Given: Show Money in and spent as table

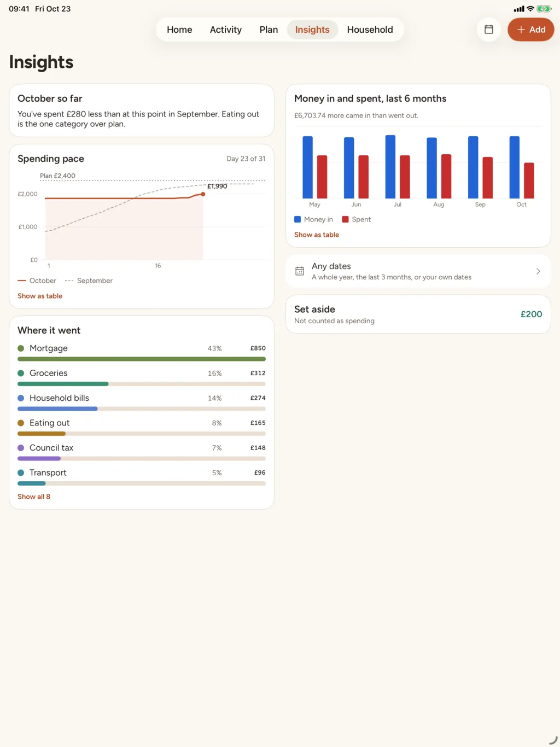Looking at the screenshot, I should tap(317, 235).
